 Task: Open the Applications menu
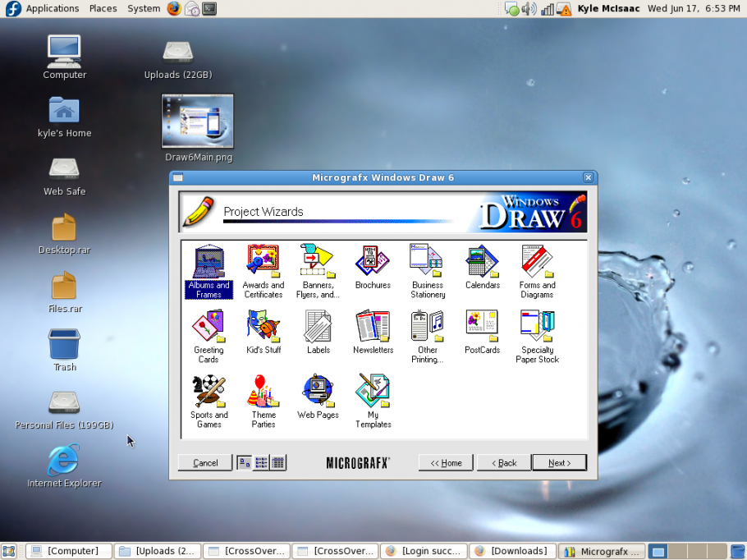(53, 8)
